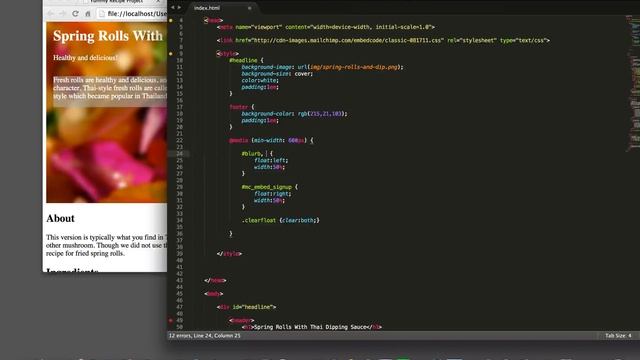Click the '.clearfloat {clear:both;}' line
Screen dimensions: 640x360
tap(280, 220)
